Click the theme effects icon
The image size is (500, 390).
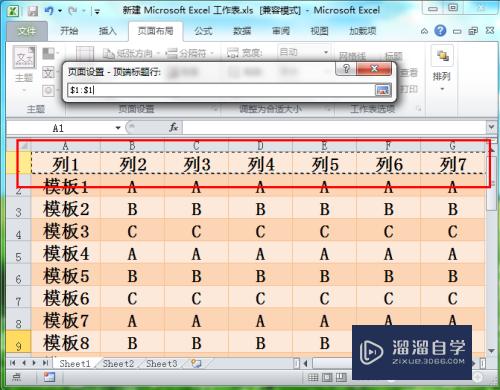click(x=49, y=90)
